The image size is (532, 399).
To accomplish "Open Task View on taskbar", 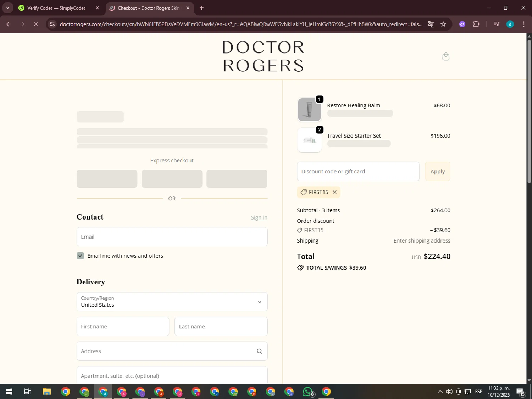I will pyautogui.click(x=27, y=392).
